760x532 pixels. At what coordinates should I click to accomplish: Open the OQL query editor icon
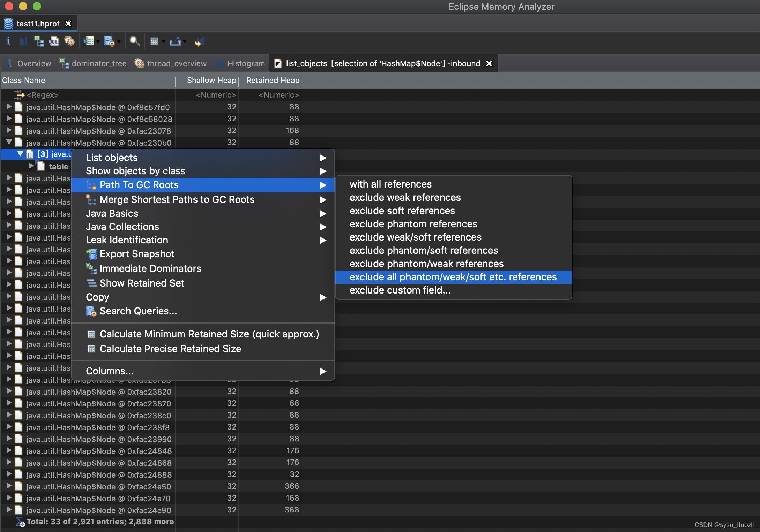(x=54, y=41)
